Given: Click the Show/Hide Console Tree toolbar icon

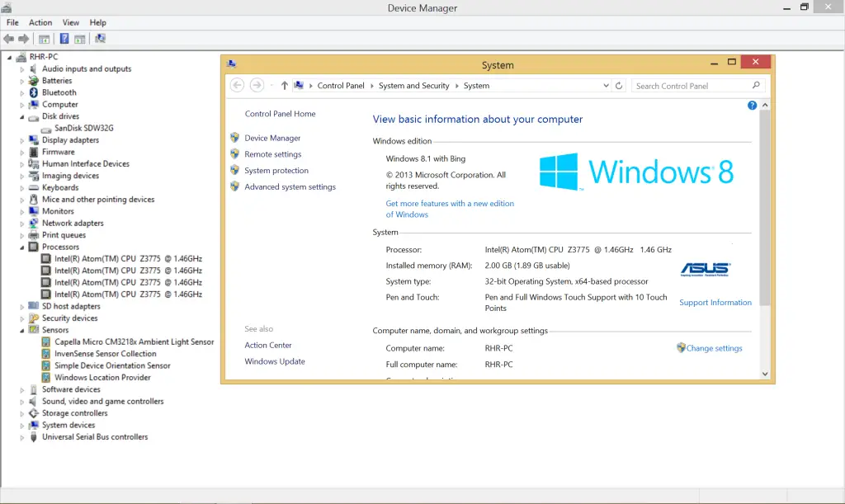Looking at the screenshot, I should tap(45, 39).
